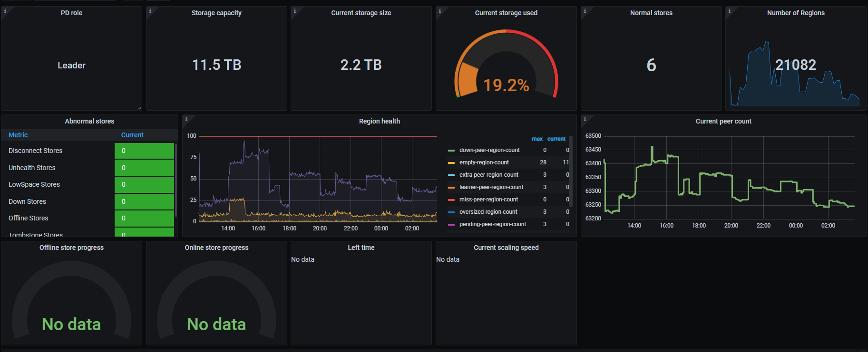
Task: Sort the legend by the max column
Action: point(537,139)
